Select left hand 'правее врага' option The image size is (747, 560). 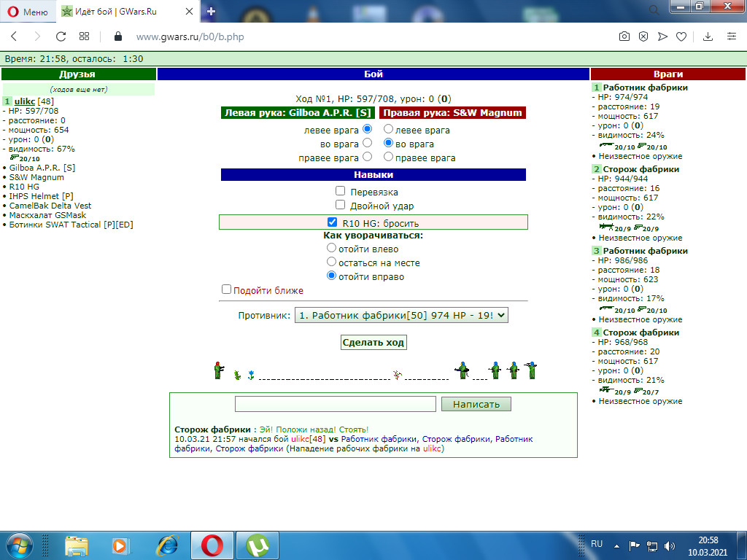point(368,156)
